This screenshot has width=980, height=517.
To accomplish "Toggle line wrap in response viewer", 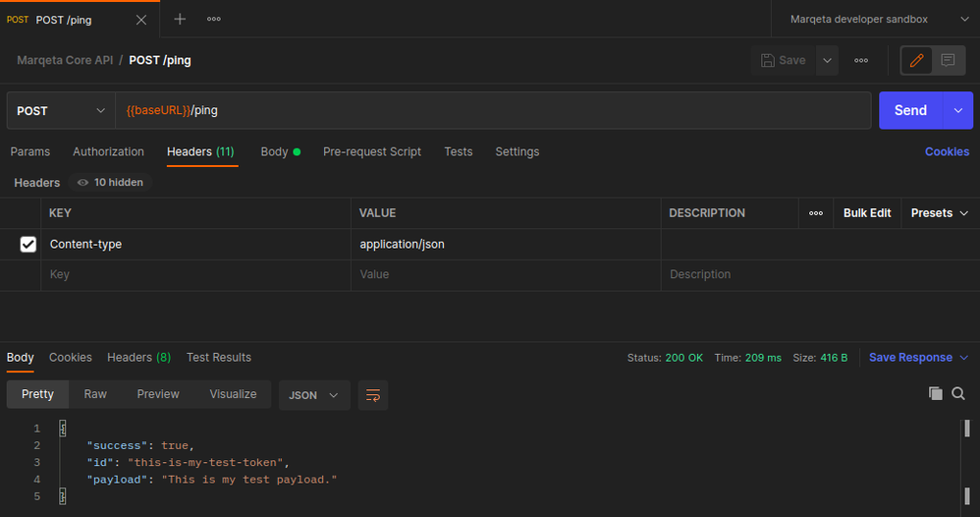I will 373,395.
